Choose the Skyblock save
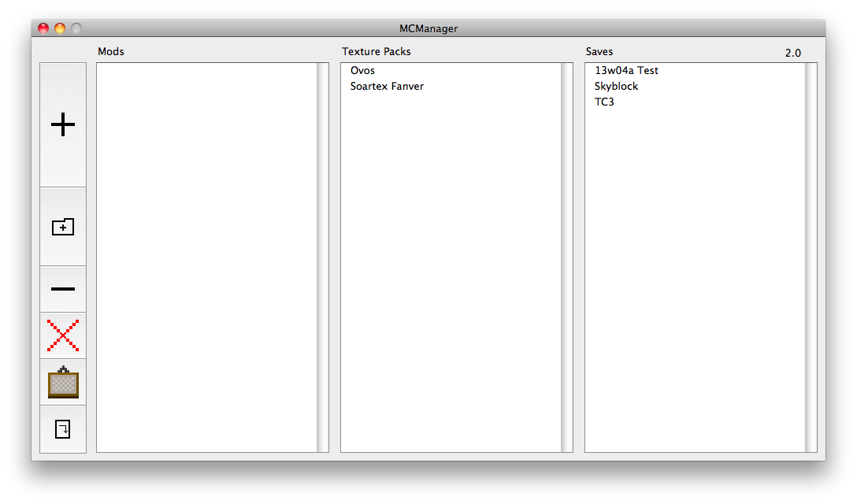Screen dimensions: 857x504 click(x=616, y=87)
